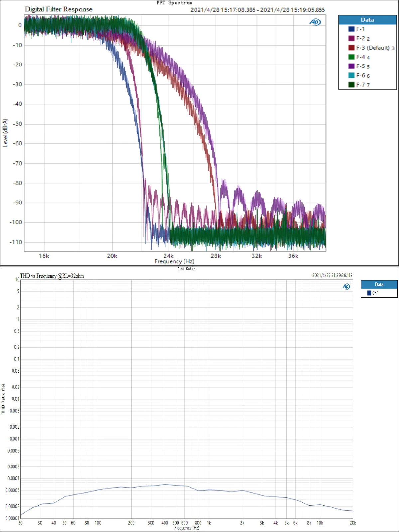Select the F-6 teal legend swatch
Image resolution: width=399 pixels, height=532 pixels.
point(351,75)
